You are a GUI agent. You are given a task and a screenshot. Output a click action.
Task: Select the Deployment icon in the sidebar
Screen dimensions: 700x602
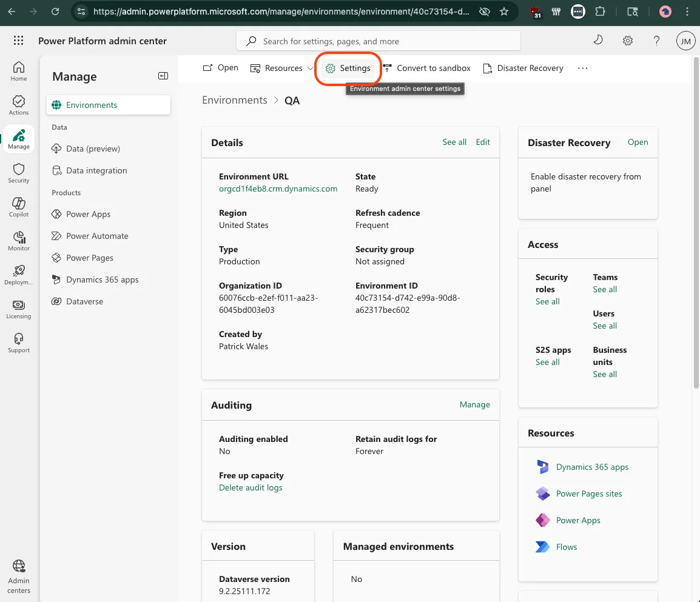(18, 274)
